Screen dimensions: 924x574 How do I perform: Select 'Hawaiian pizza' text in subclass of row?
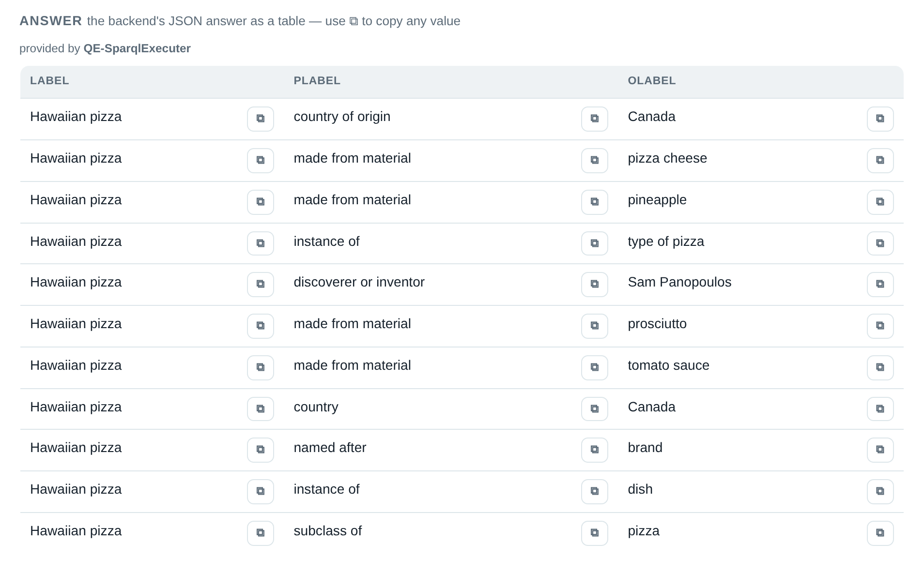[x=76, y=531]
